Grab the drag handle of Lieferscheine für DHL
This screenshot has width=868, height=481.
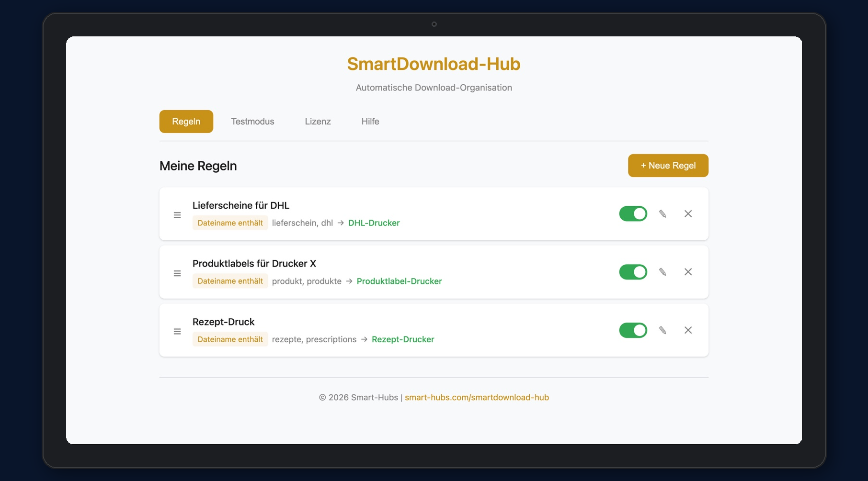tap(177, 215)
